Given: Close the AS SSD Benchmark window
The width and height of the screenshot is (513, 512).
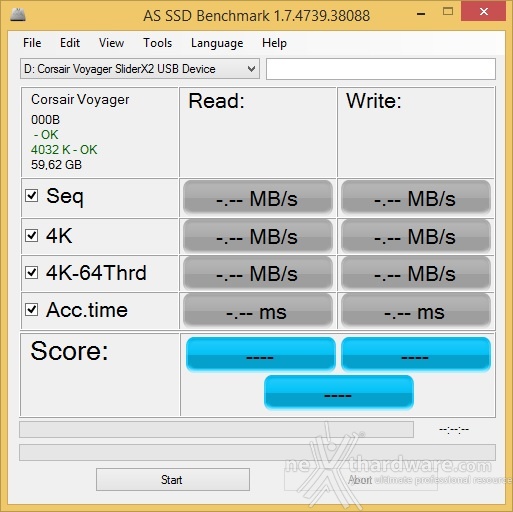Looking at the screenshot, I should (483, 12).
